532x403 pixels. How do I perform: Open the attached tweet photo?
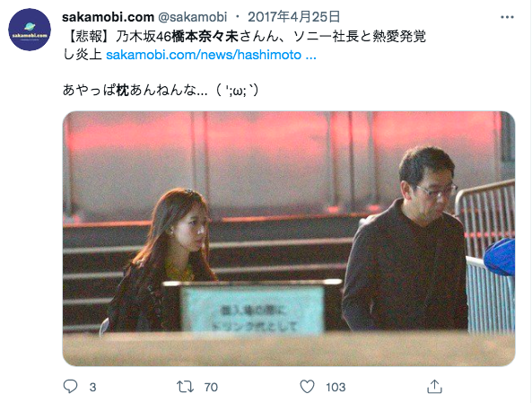point(289,239)
